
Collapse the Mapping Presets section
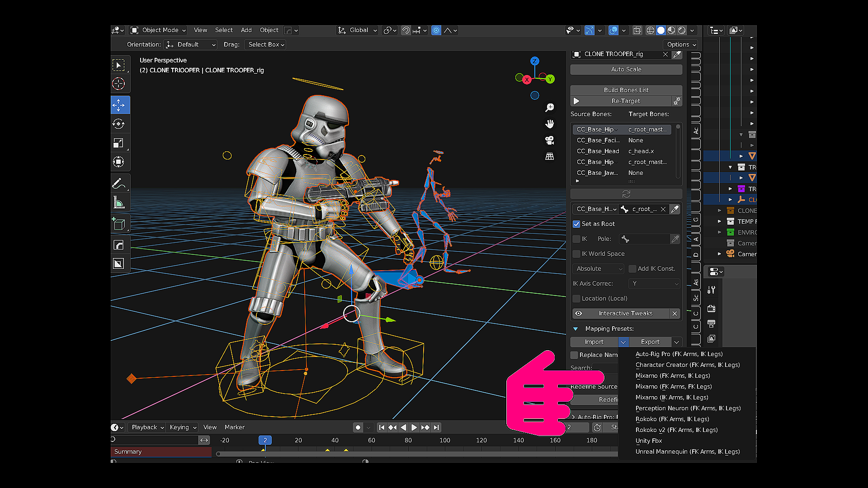pos(576,329)
